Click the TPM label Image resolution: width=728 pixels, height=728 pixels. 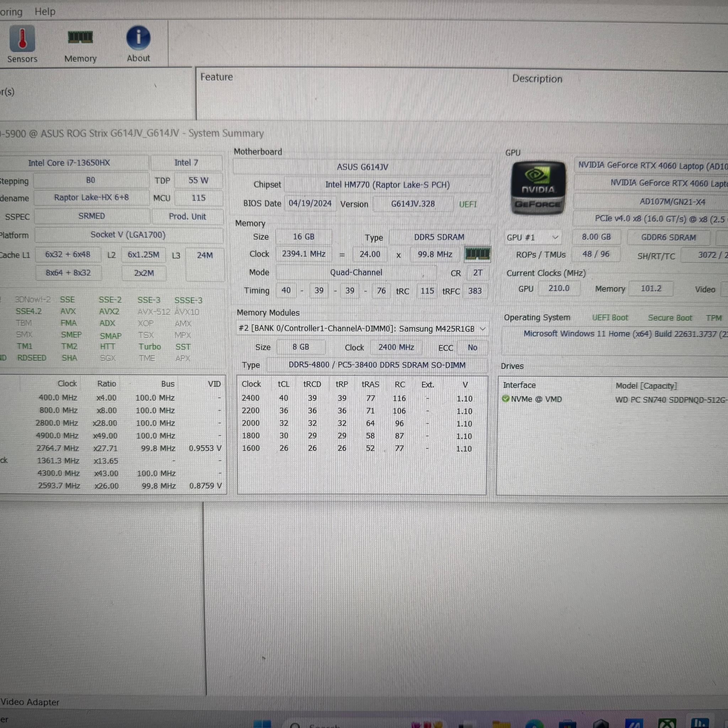coord(714,318)
